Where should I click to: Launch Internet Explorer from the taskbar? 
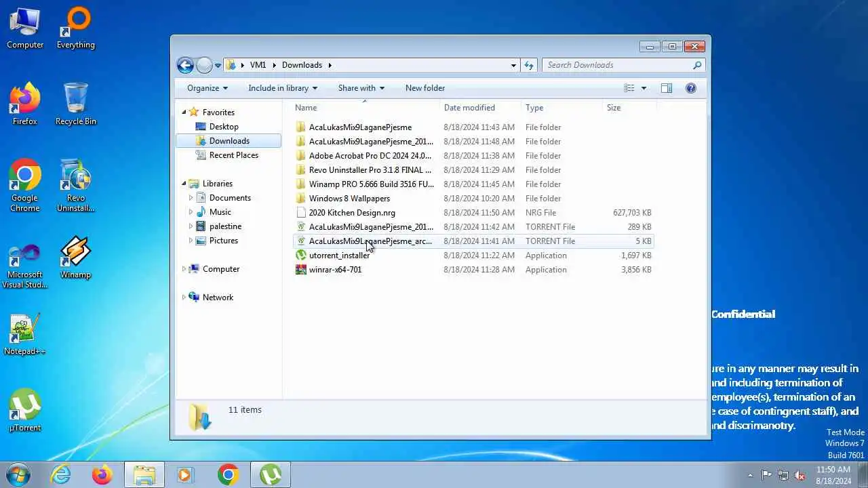[x=61, y=475]
